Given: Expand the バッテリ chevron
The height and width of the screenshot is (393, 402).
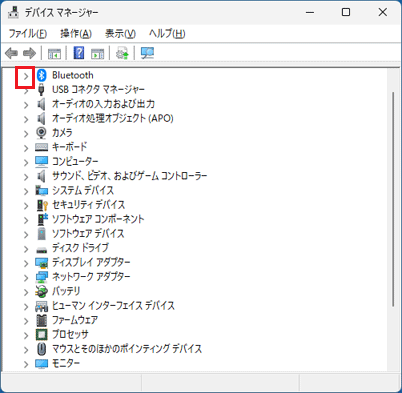Looking at the screenshot, I should click(x=26, y=292).
